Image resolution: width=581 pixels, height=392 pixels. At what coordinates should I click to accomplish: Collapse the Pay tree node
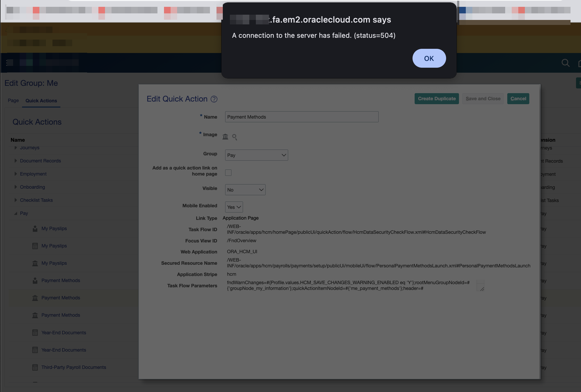point(15,213)
